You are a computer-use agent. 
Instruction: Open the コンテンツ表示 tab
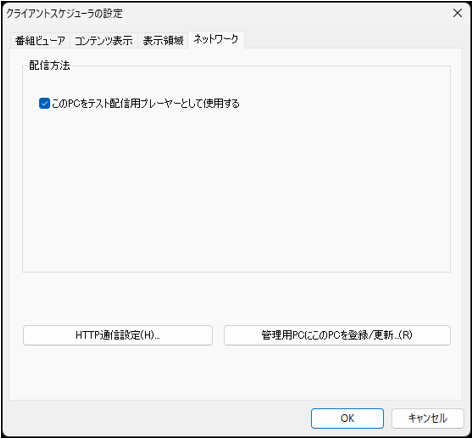coord(103,41)
